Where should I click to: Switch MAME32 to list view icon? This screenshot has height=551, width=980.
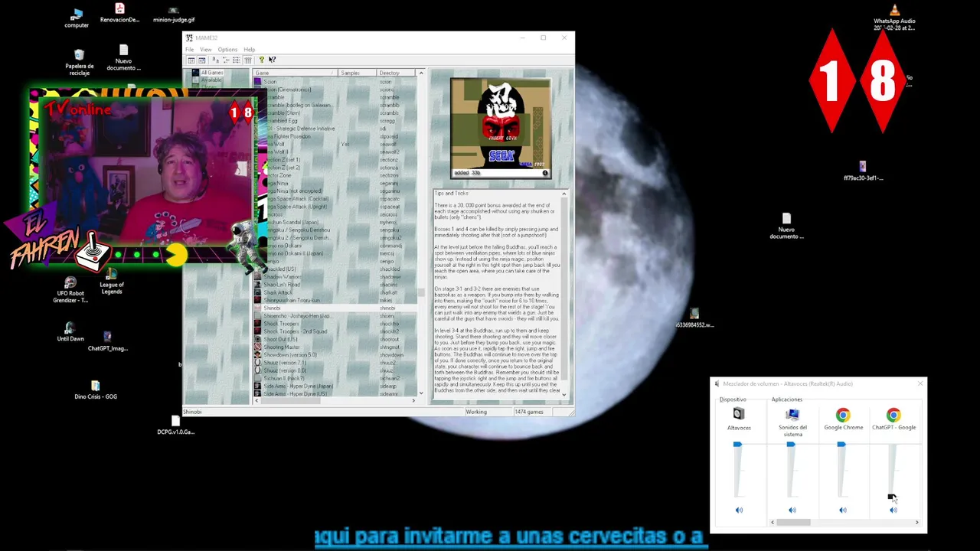point(237,60)
